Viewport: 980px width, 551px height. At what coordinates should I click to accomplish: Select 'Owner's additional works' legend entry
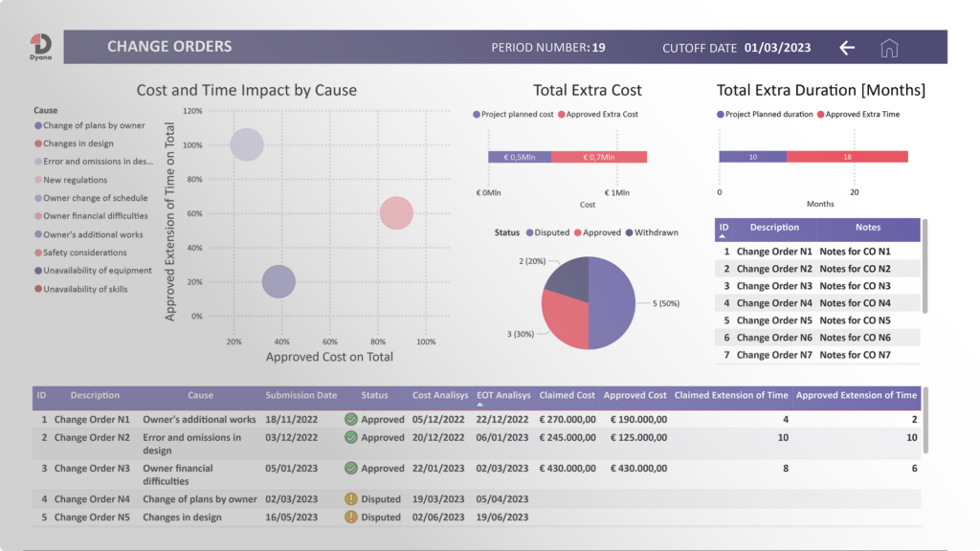point(89,234)
